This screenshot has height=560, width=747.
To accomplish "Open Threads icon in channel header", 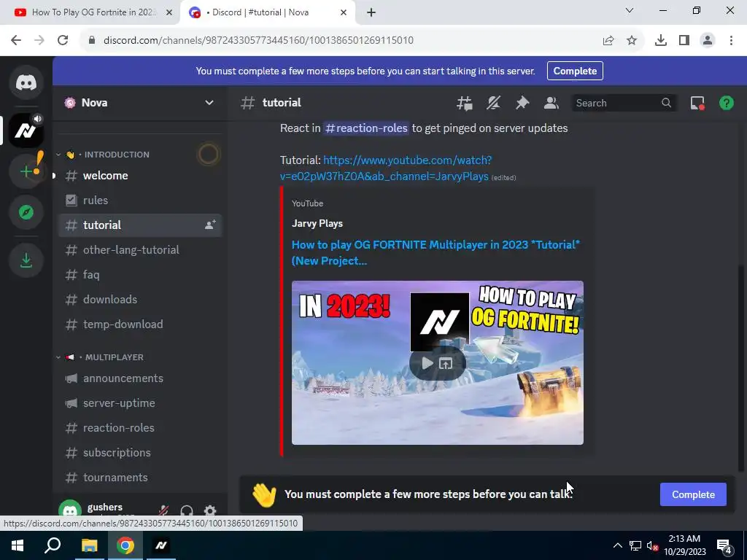I will (x=465, y=103).
